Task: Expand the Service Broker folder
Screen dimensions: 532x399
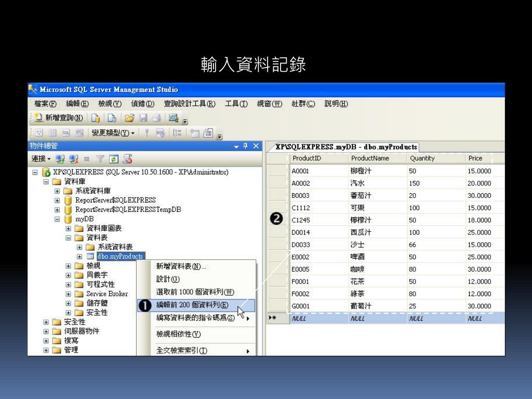Action: tap(69, 294)
